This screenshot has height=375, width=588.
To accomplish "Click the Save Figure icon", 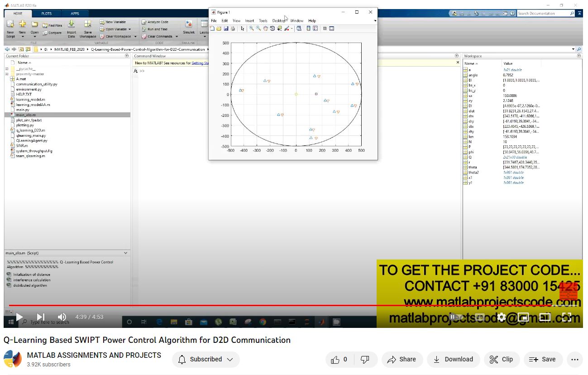I will 226,29.
